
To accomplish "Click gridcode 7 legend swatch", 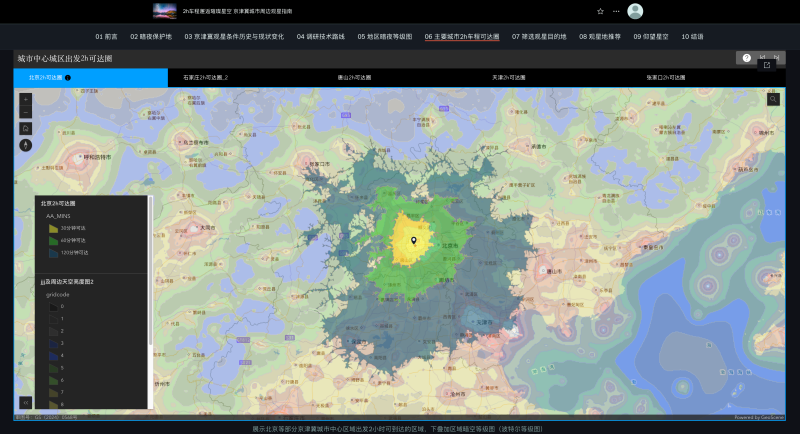I will pos(54,392).
